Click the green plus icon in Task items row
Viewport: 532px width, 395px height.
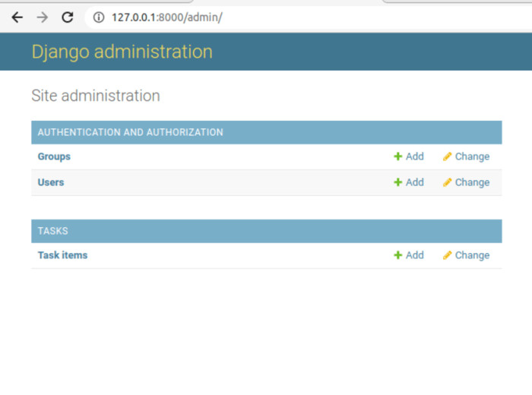398,255
